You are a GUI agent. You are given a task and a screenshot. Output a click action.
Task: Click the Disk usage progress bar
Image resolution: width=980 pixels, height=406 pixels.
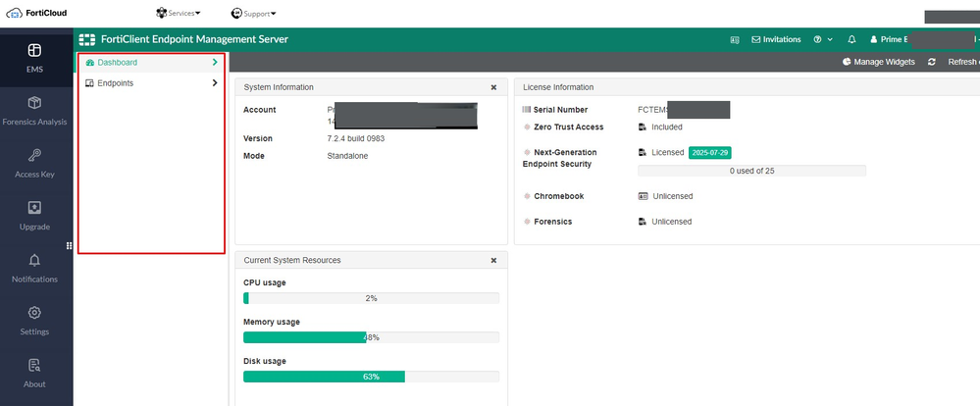click(371, 377)
